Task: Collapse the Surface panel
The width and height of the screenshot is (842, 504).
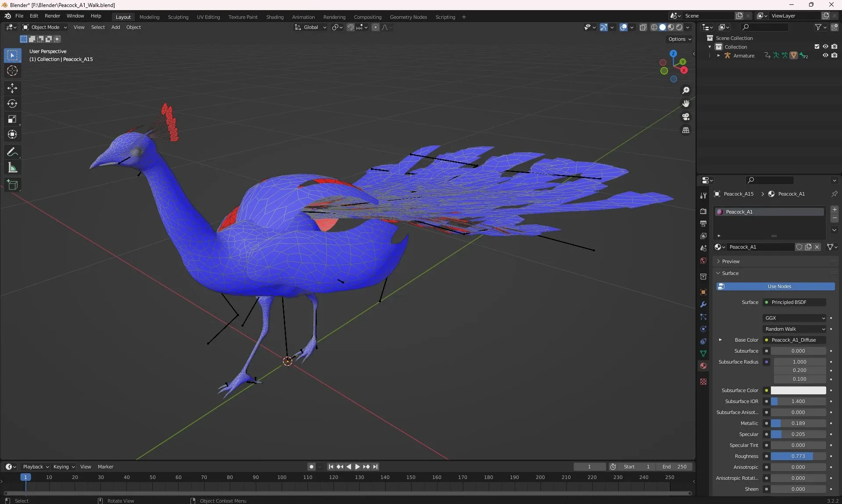Action: pyautogui.click(x=730, y=273)
